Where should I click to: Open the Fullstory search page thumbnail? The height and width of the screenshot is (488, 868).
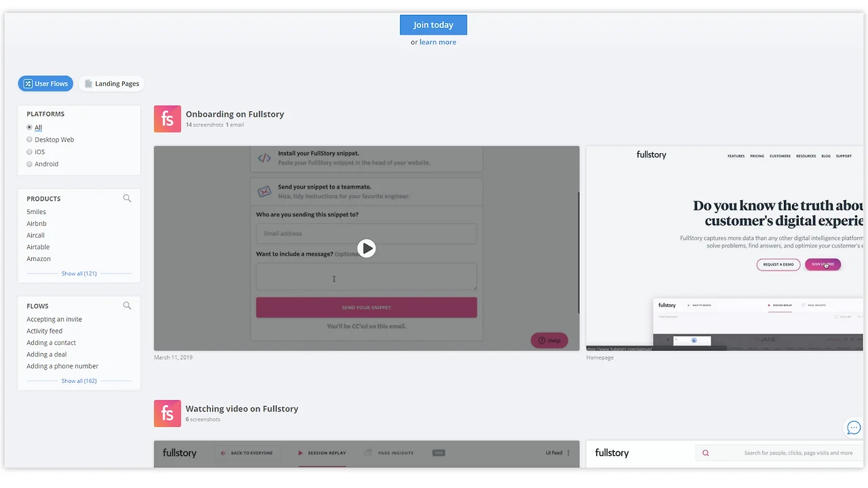click(726, 454)
